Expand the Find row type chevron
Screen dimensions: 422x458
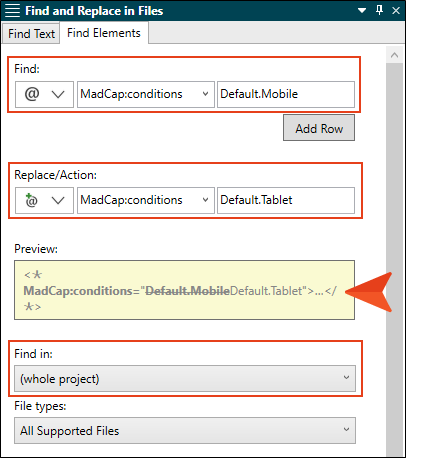tap(58, 94)
